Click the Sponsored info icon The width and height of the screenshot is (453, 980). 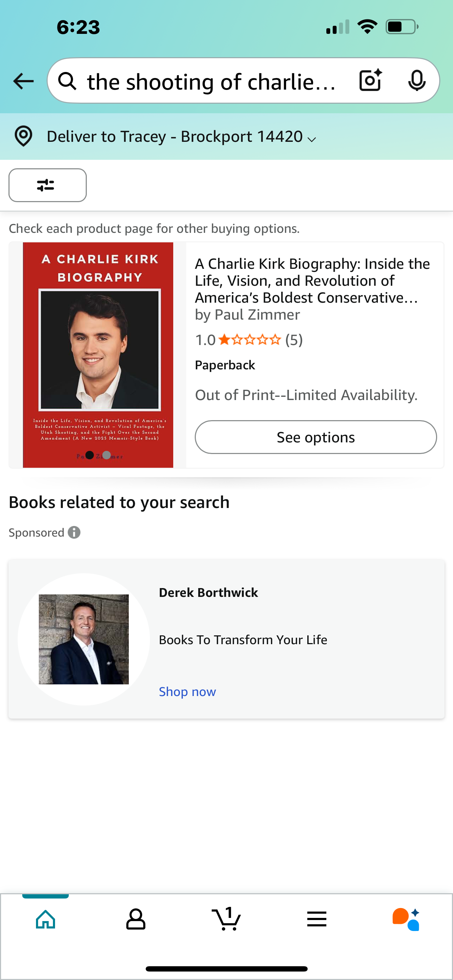(74, 532)
